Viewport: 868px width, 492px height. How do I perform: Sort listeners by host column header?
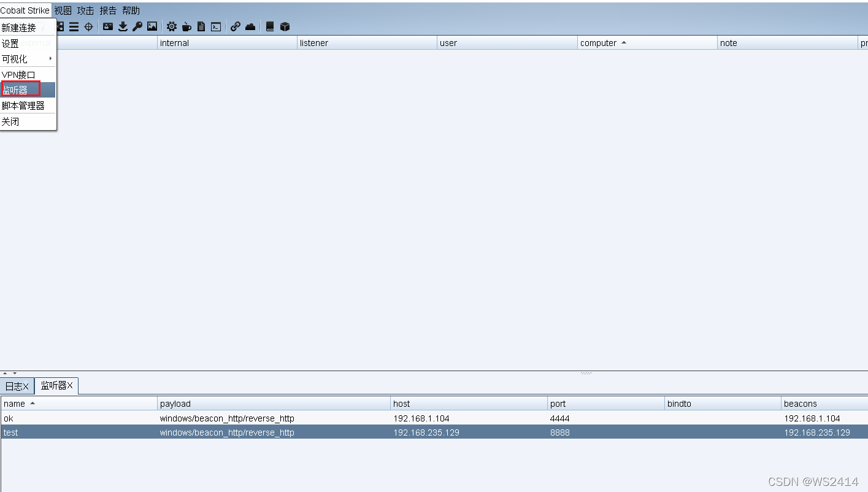pos(469,404)
